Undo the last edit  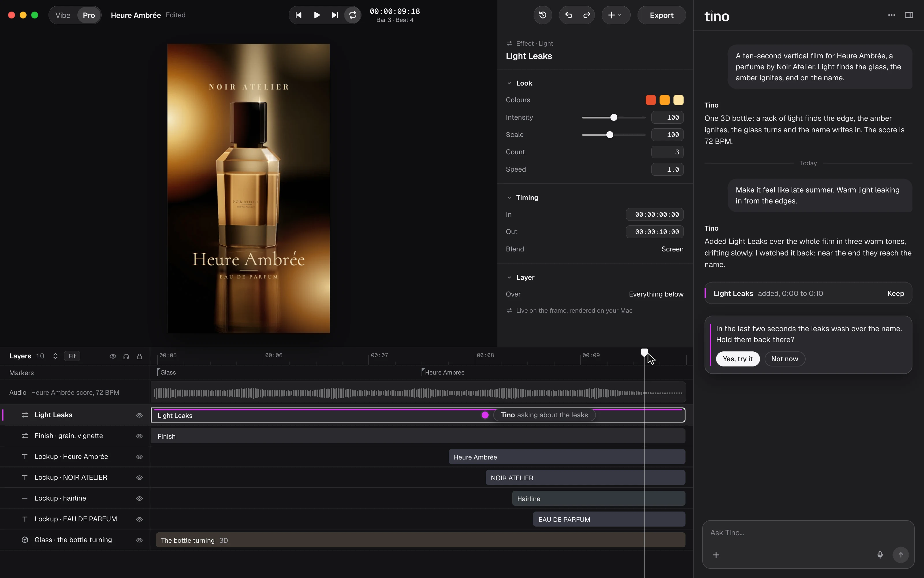click(569, 15)
